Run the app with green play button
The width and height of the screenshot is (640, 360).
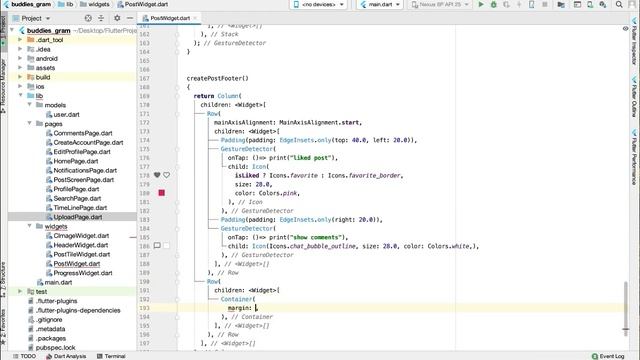(x=481, y=4)
